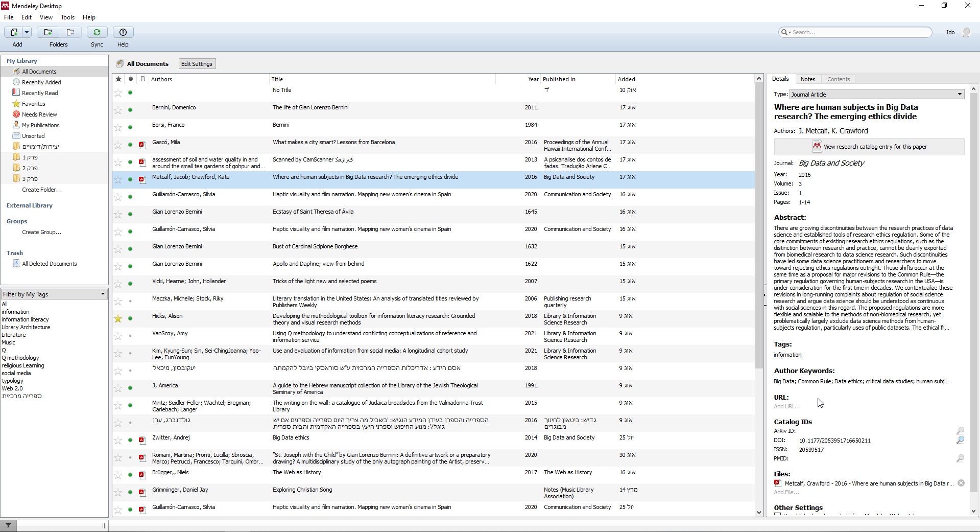Switch to the Contents tab

pyautogui.click(x=839, y=79)
